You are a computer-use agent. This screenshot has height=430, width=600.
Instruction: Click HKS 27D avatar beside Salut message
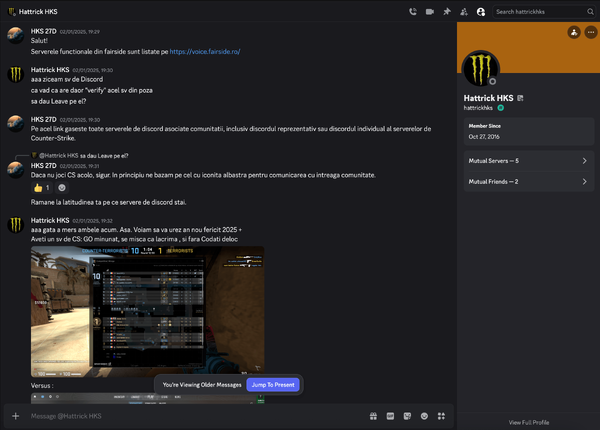pyautogui.click(x=16, y=35)
